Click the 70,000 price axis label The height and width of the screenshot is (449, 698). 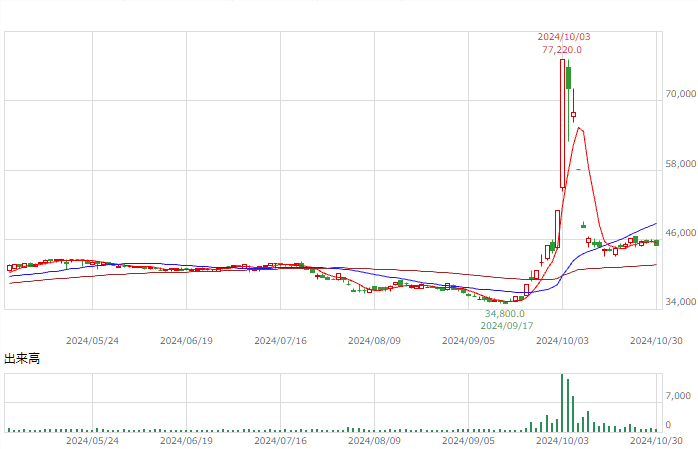[x=681, y=94]
